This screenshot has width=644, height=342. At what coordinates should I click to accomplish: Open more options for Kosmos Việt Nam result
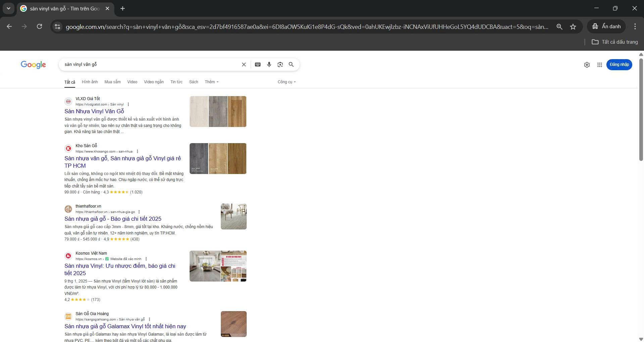146,259
